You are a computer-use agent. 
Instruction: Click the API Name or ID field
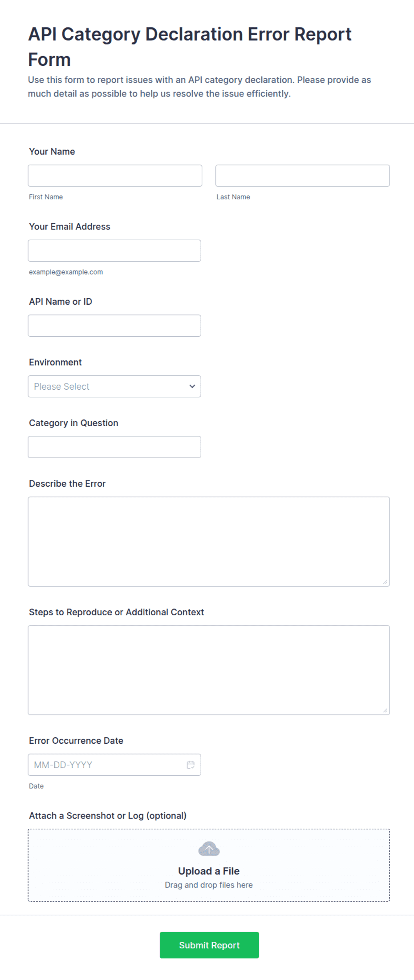point(114,326)
